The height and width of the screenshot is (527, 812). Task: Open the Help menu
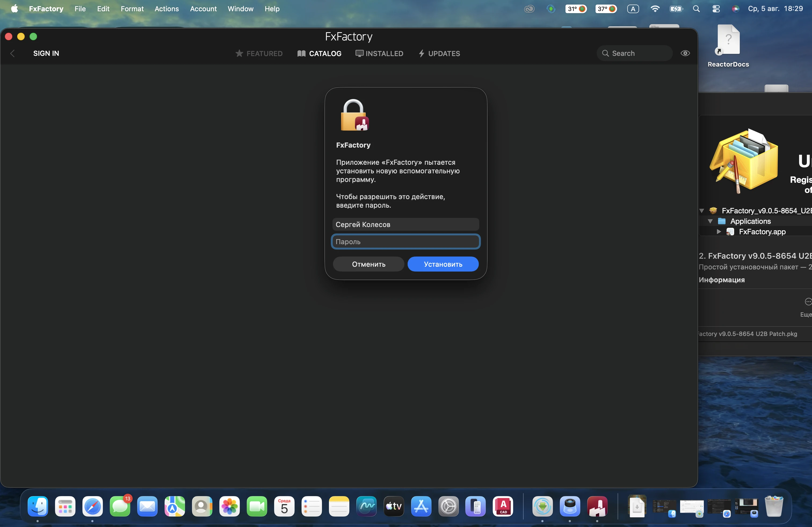(x=272, y=9)
